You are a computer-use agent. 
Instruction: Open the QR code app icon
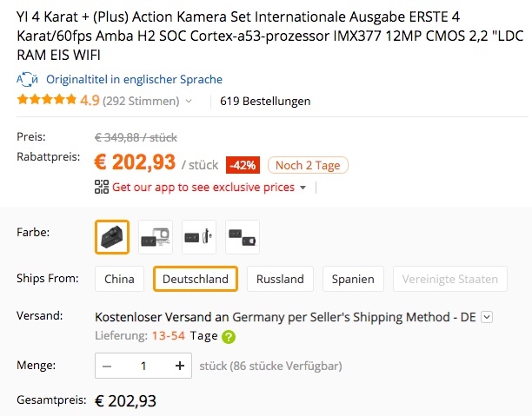[102, 187]
